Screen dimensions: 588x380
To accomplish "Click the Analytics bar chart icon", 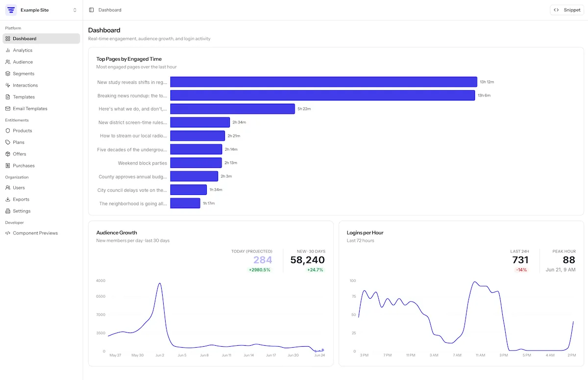I will pyautogui.click(x=8, y=50).
